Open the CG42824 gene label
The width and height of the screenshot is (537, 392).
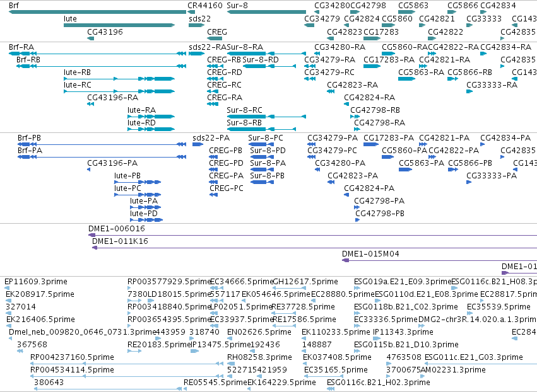click(x=362, y=18)
